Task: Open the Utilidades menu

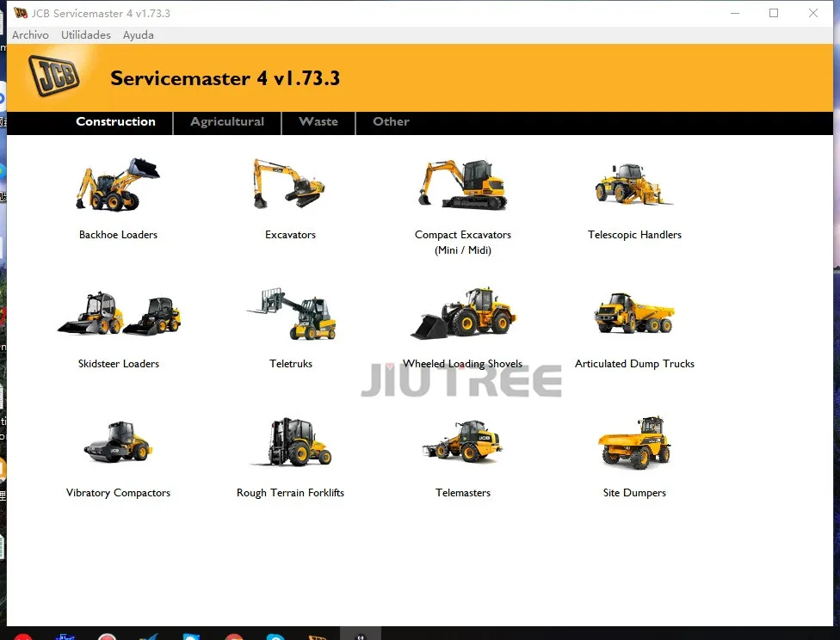Action: [x=85, y=34]
